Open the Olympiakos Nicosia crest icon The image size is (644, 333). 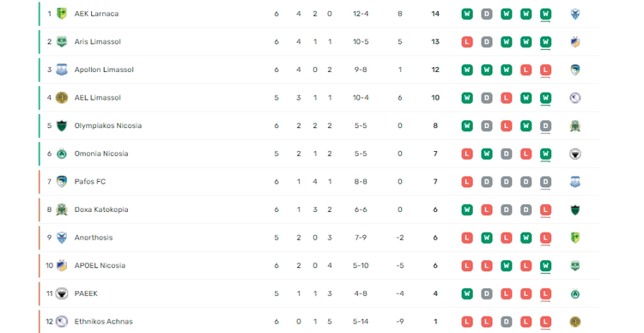click(62, 125)
